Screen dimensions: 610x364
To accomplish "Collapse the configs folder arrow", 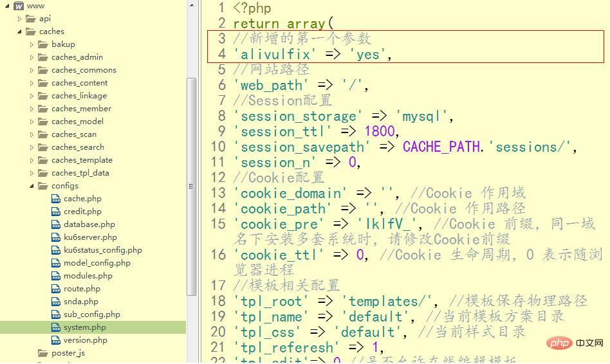I will [32, 186].
